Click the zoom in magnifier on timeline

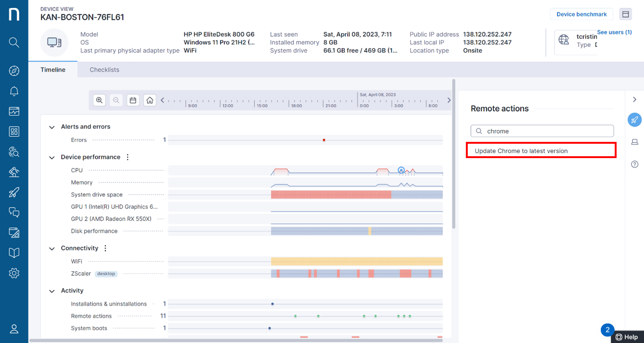coord(99,100)
